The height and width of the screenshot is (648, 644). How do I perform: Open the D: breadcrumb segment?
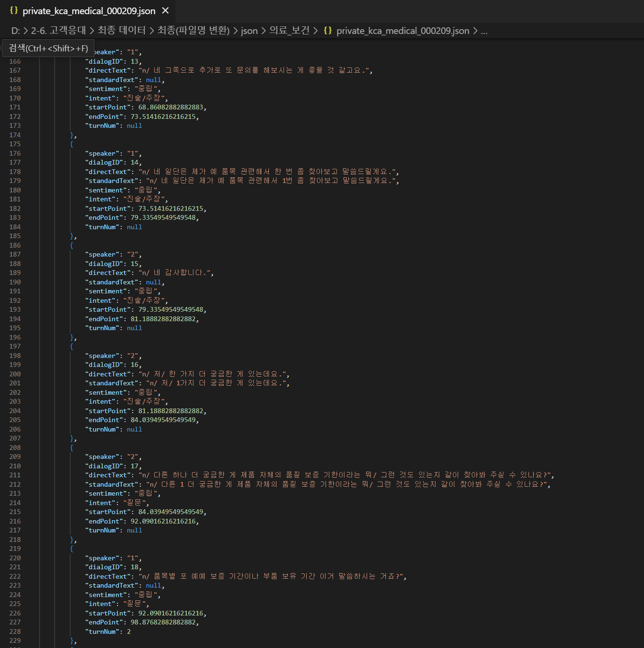(x=16, y=31)
